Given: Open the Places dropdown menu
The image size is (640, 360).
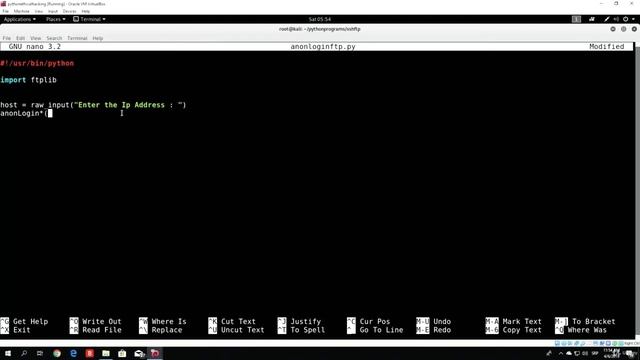Looking at the screenshot, I should (x=56, y=19).
